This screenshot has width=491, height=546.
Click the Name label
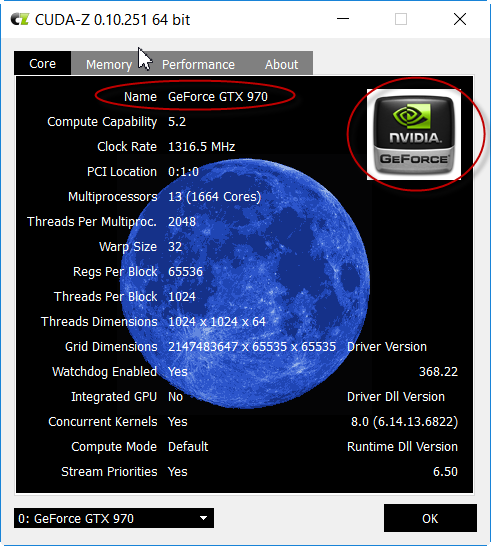[x=140, y=96]
